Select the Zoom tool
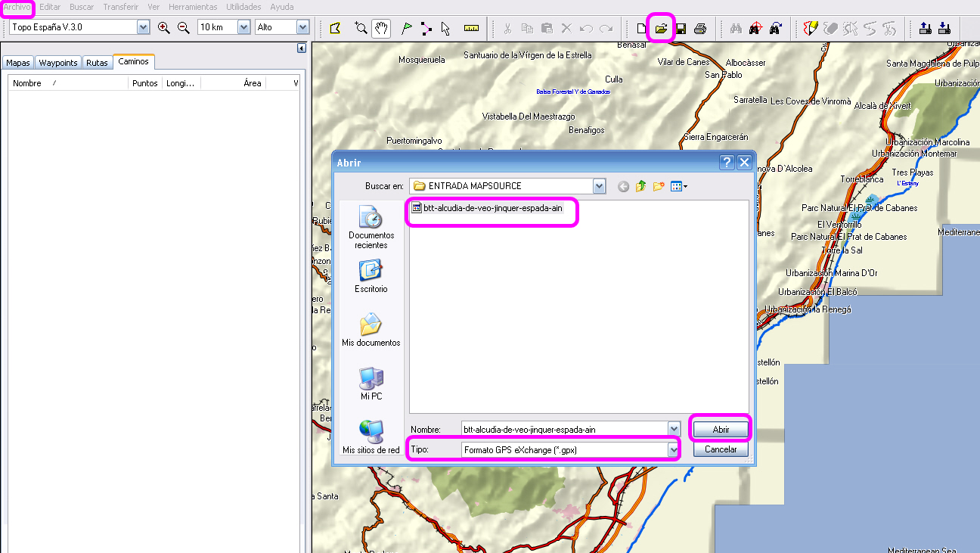This screenshot has height=553, width=980. point(361,28)
